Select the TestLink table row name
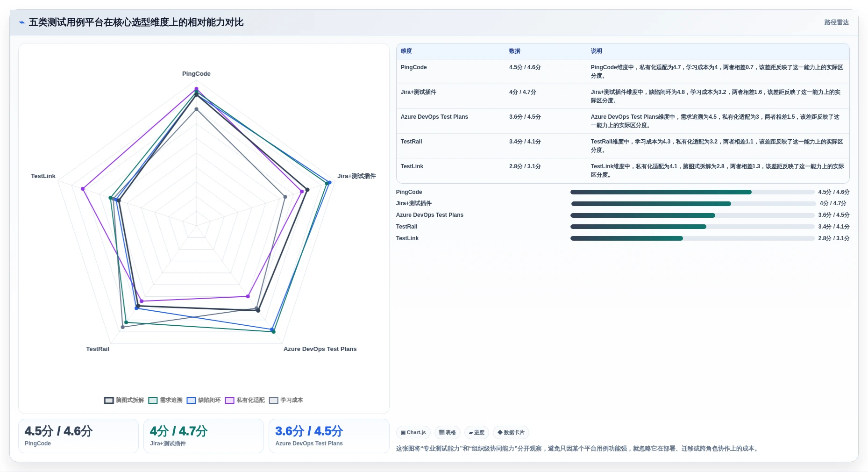 (412, 166)
